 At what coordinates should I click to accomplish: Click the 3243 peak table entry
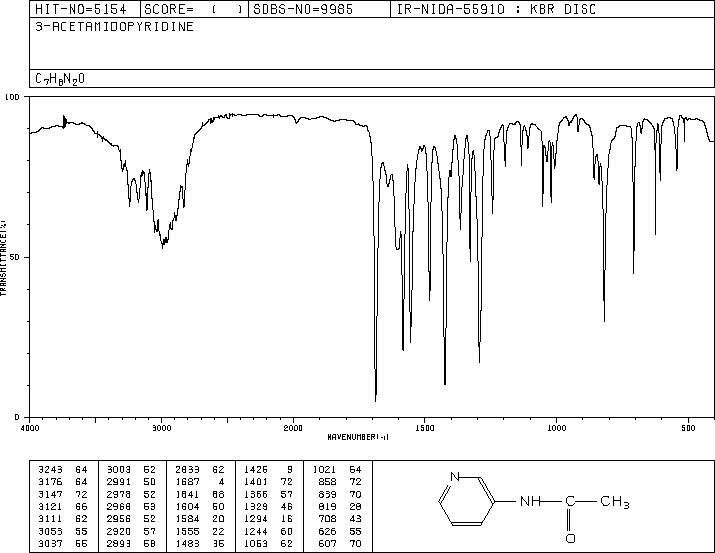click(63, 469)
